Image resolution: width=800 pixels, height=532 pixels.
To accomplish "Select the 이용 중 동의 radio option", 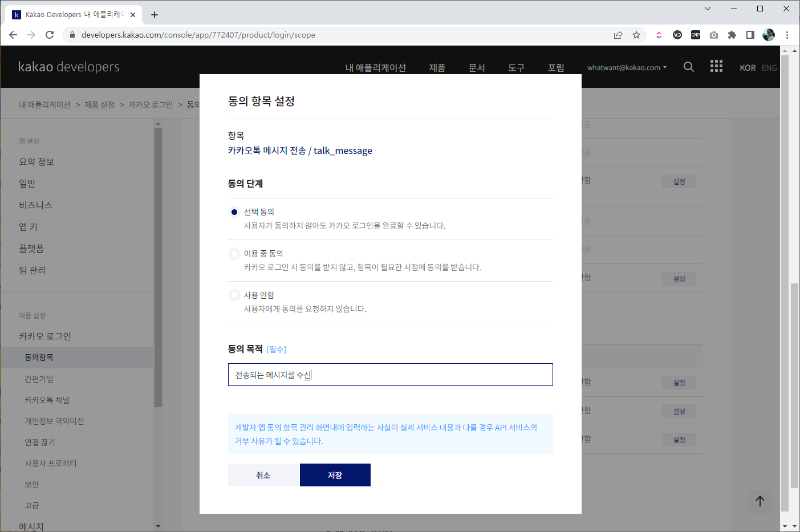I will [x=234, y=254].
